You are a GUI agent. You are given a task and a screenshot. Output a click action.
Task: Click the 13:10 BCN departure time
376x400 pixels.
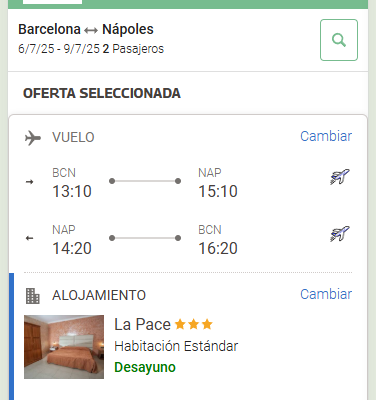72,191
